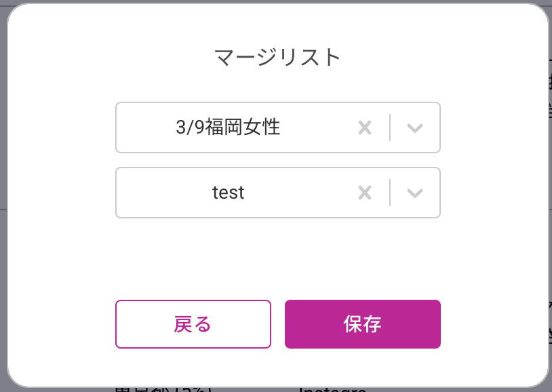
Task: Select the 3/9福岡女性 value text
Action: (x=228, y=128)
